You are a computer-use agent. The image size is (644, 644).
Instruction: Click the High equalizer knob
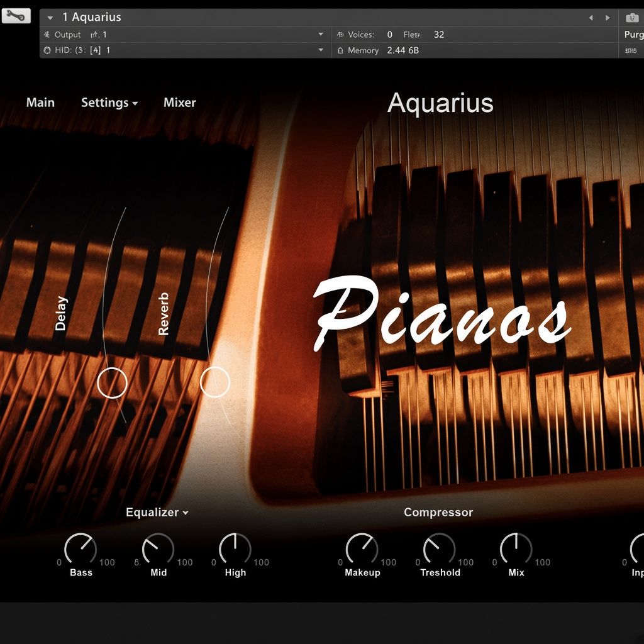click(235, 548)
